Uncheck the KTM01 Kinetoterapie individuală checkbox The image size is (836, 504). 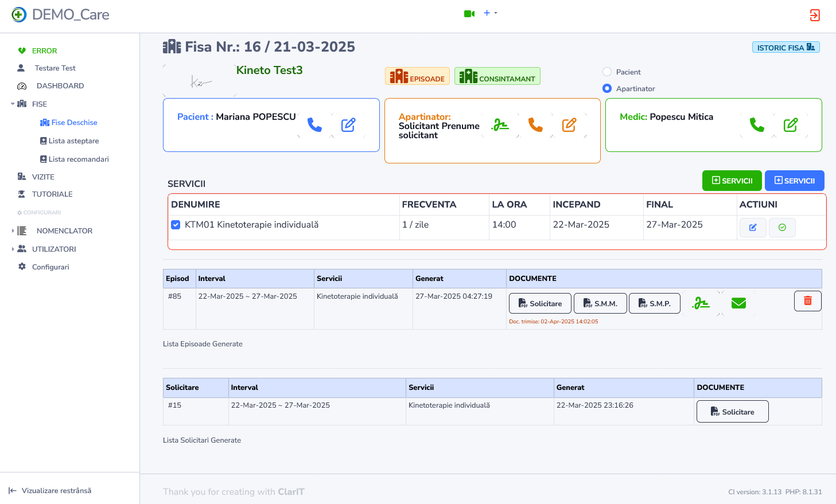tap(176, 225)
